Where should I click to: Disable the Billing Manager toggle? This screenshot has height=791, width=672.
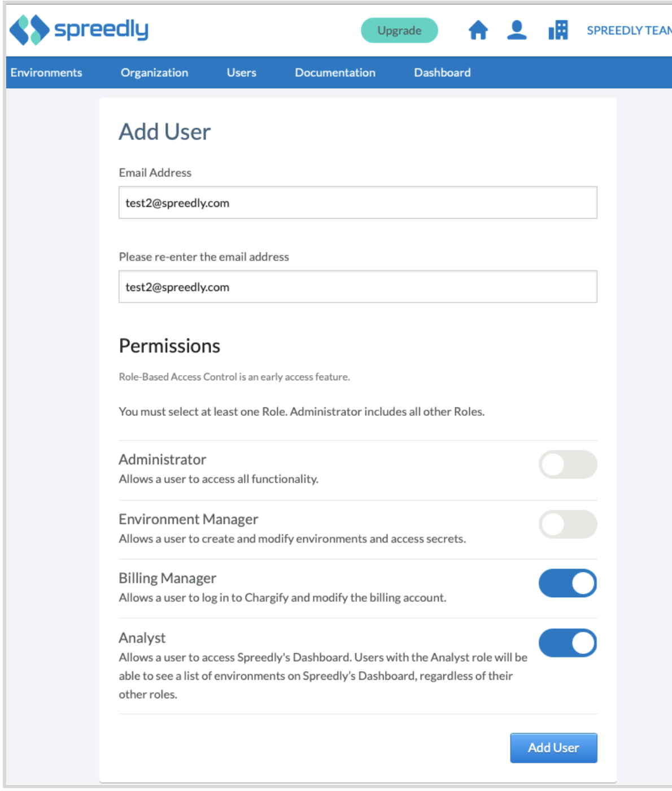(568, 583)
